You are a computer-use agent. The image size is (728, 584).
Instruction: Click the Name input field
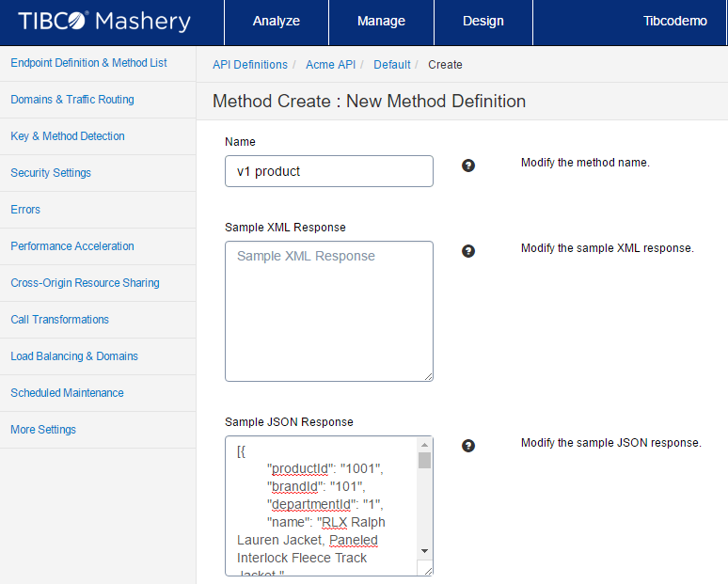(x=328, y=171)
